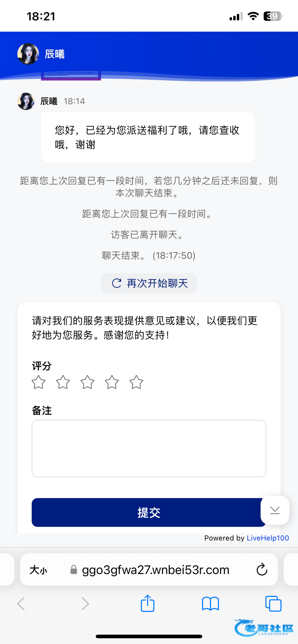The image size is (298, 644).
Task: Tap the address bar URL text
Action: tap(155, 570)
